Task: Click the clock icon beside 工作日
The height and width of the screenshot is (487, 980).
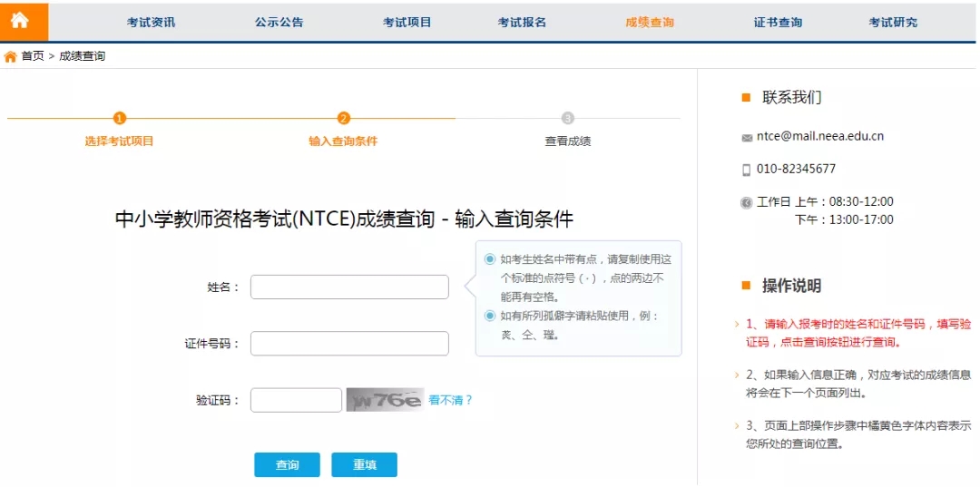Action: (747, 202)
